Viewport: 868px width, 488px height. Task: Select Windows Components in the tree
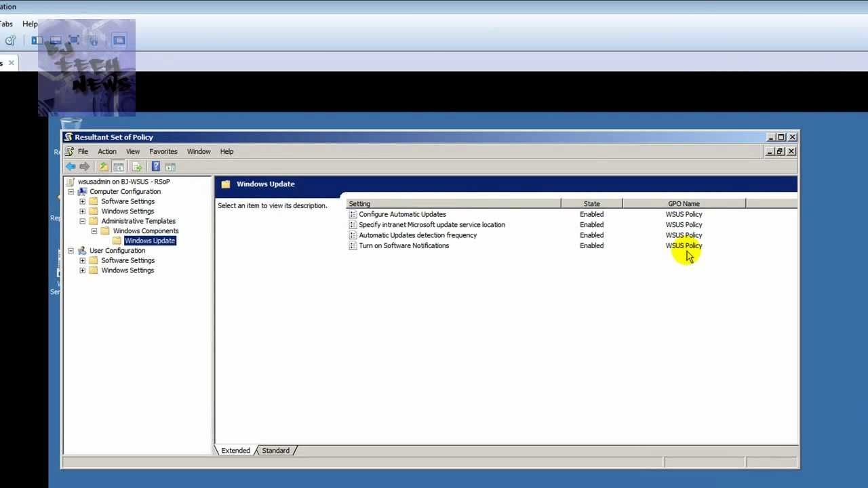pos(146,231)
